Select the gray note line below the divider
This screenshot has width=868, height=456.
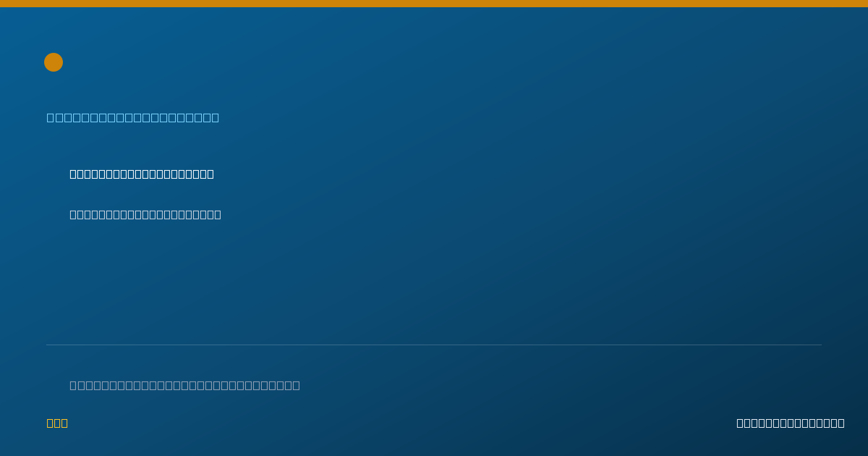pyautogui.click(x=184, y=385)
